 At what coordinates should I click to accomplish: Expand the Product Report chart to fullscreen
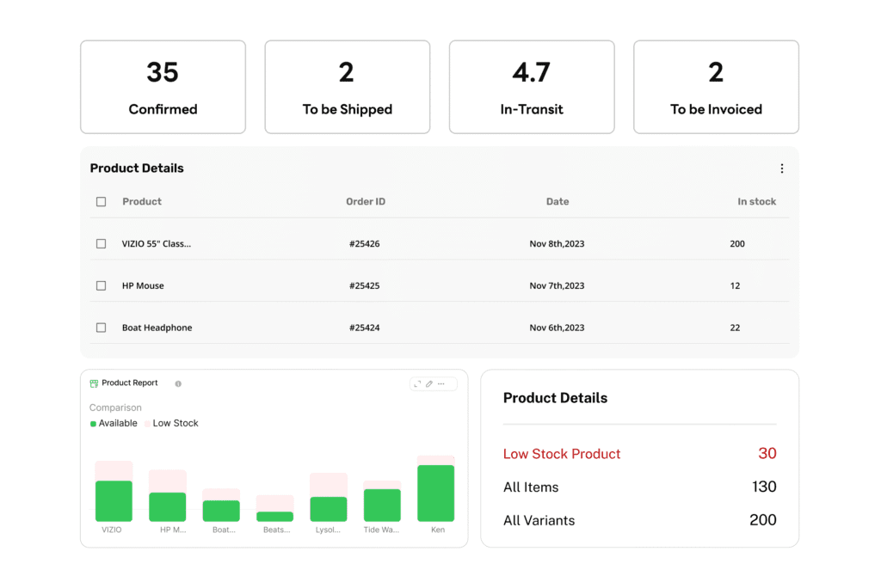(416, 383)
